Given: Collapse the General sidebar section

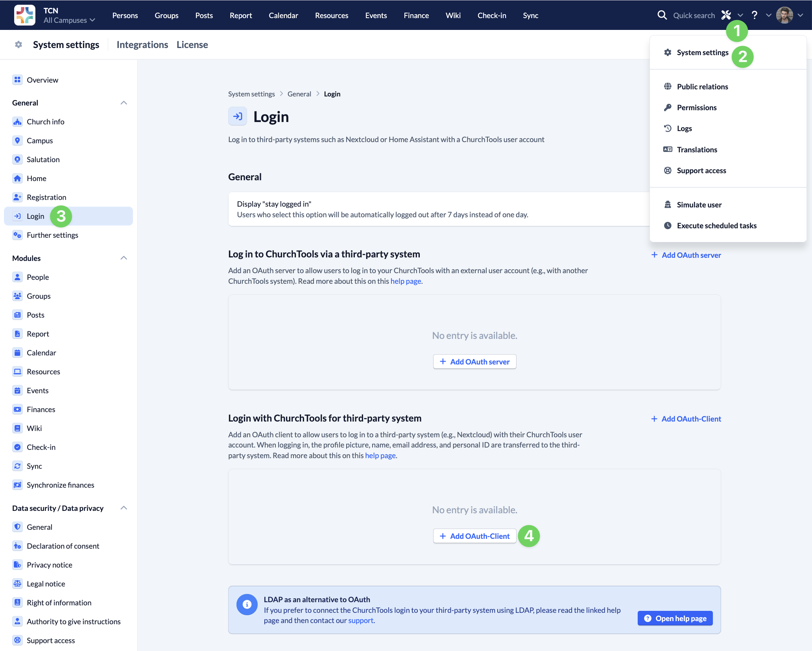Looking at the screenshot, I should [x=124, y=103].
